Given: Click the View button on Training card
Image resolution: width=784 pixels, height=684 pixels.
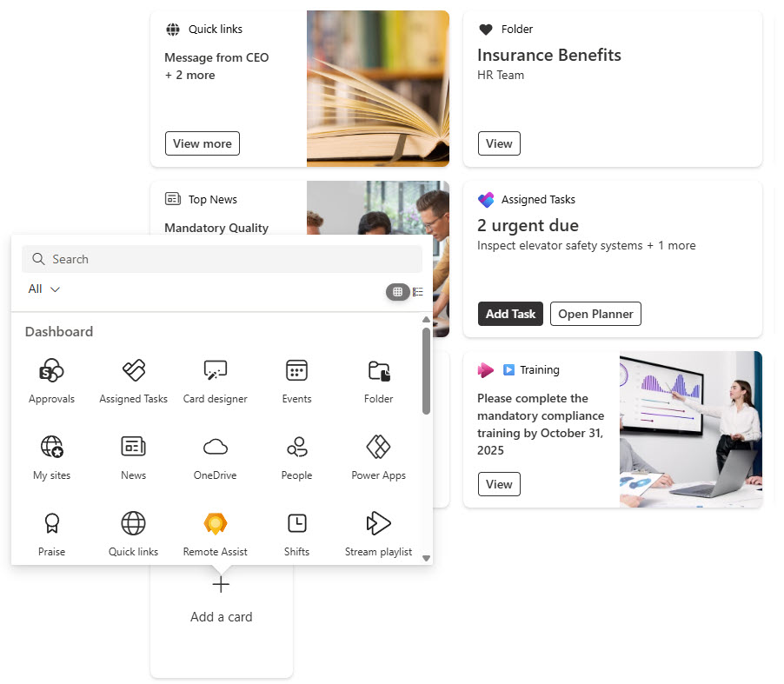Looking at the screenshot, I should coord(499,484).
